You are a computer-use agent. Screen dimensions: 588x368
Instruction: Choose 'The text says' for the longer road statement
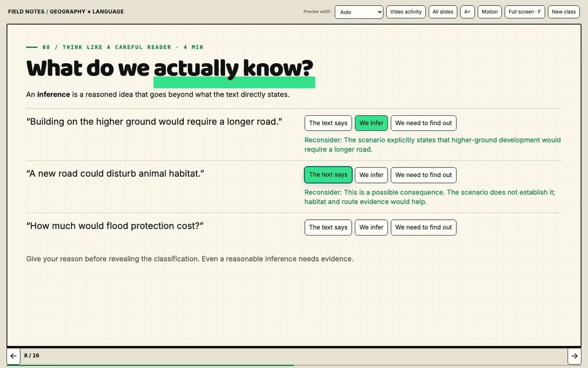click(328, 123)
